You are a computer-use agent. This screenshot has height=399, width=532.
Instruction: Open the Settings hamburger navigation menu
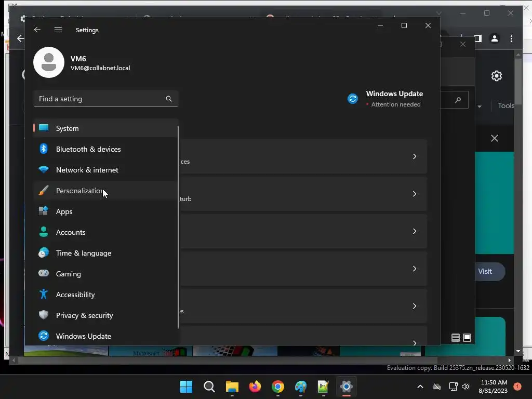[58, 30]
